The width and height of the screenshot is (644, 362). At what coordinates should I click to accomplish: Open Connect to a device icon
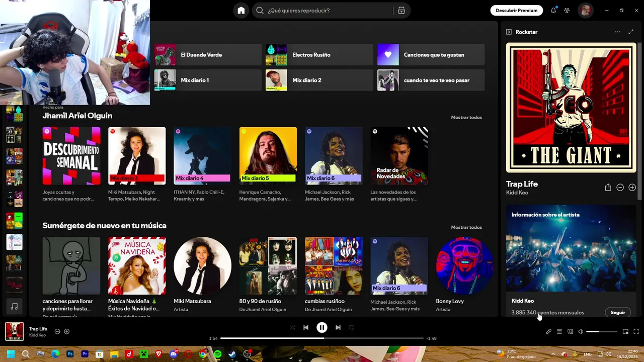570,331
